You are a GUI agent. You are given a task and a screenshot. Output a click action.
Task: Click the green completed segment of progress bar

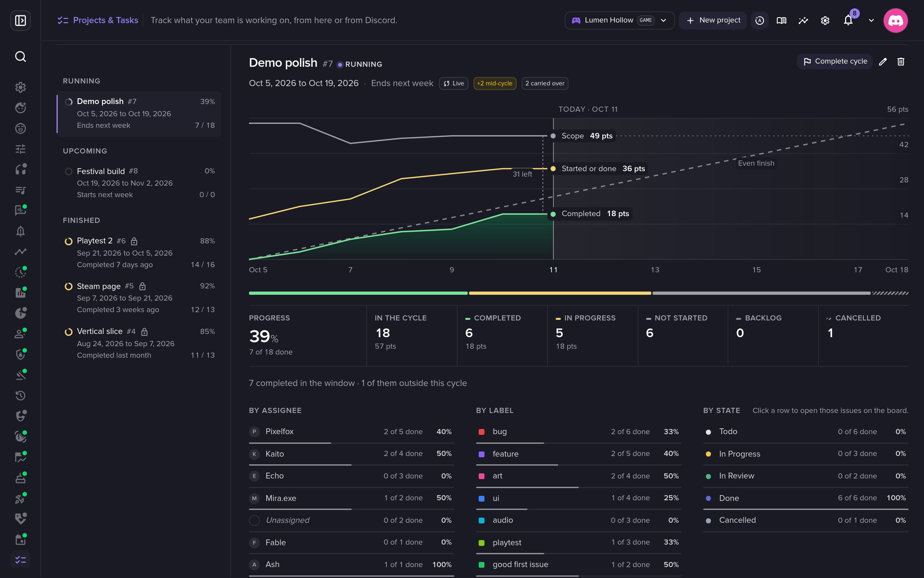(x=358, y=293)
